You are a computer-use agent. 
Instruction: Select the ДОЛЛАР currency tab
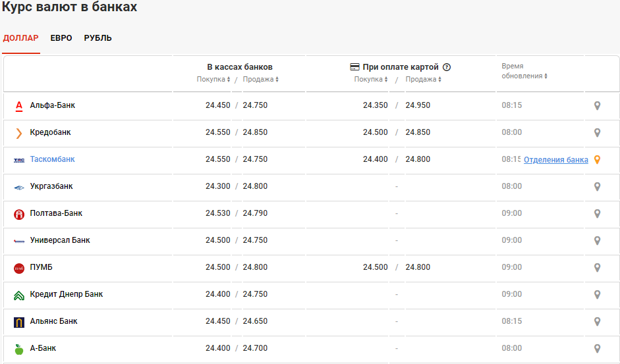(x=21, y=38)
